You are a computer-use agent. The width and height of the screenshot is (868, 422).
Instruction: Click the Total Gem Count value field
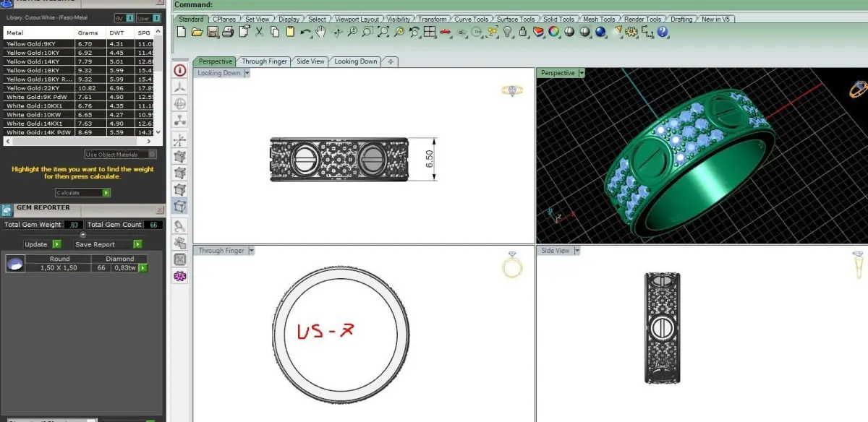153,225
